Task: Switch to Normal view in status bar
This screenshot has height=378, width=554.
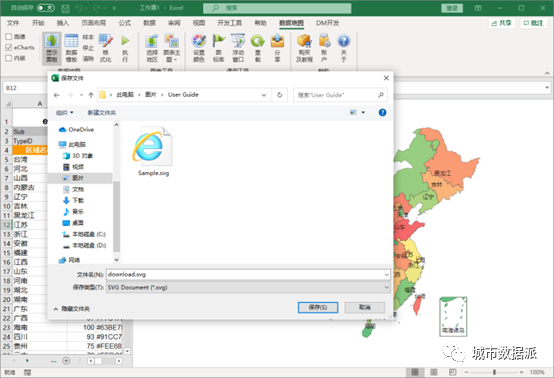Action: [x=415, y=372]
